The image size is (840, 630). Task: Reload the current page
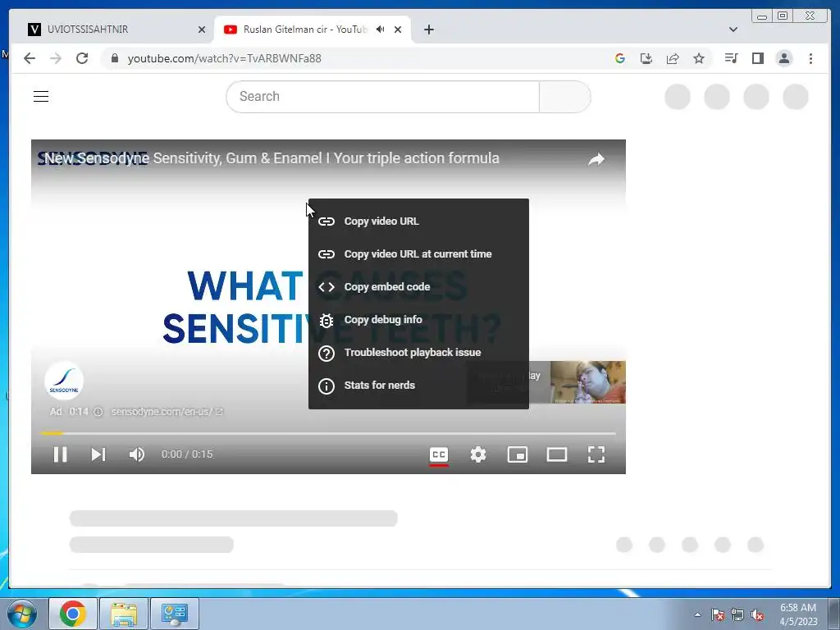coord(82,58)
